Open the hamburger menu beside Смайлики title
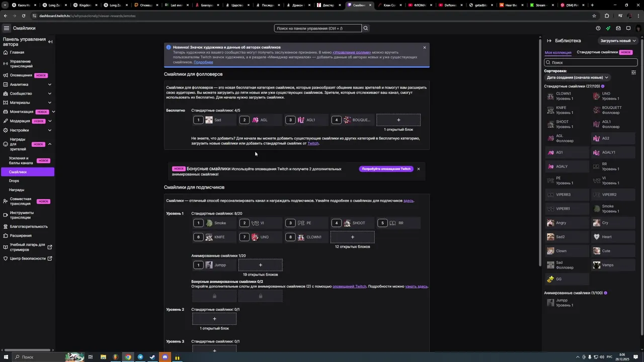644x362 pixels. [x=6, y=28]
